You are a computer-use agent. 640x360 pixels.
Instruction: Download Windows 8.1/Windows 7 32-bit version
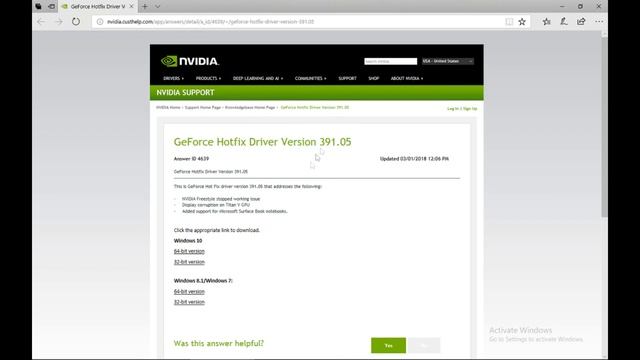(189, 302)
